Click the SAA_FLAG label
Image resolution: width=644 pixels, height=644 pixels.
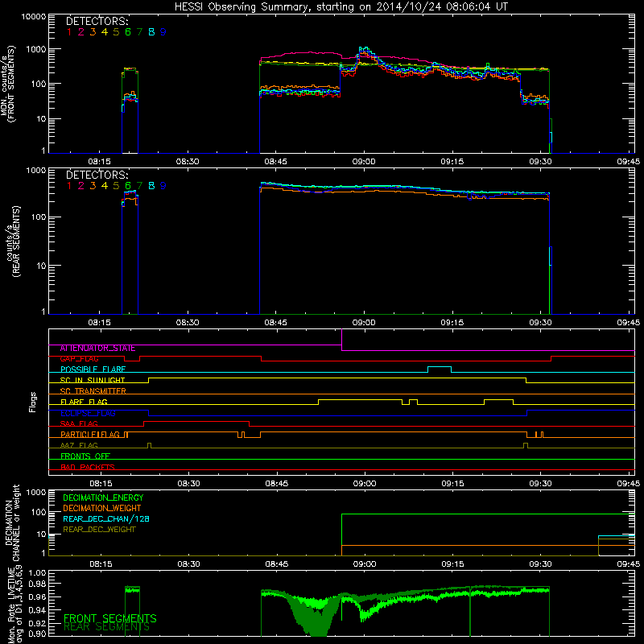(79, 423)
